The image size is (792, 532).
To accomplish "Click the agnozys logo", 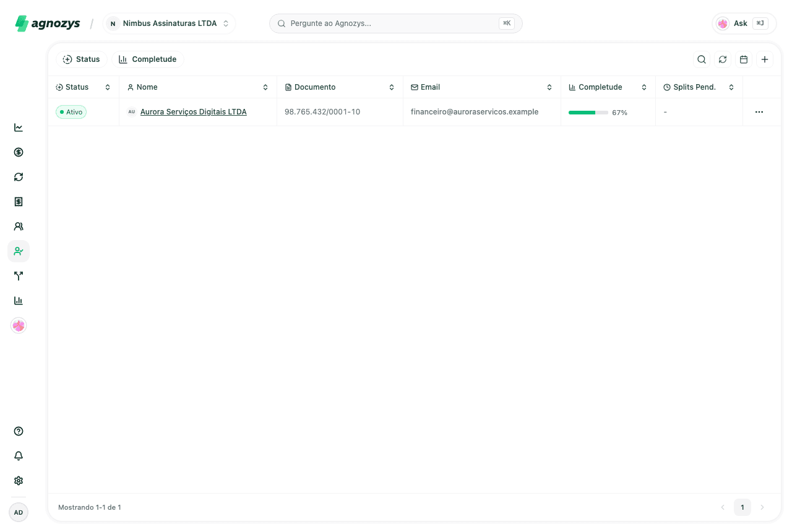I will click(x=48, y=24).
